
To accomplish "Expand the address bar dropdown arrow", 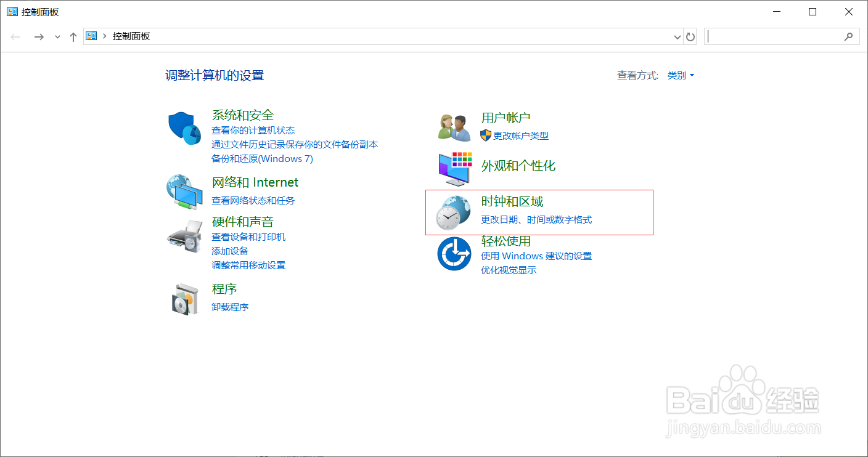I will pyautogui.click(x=676, y=36).
